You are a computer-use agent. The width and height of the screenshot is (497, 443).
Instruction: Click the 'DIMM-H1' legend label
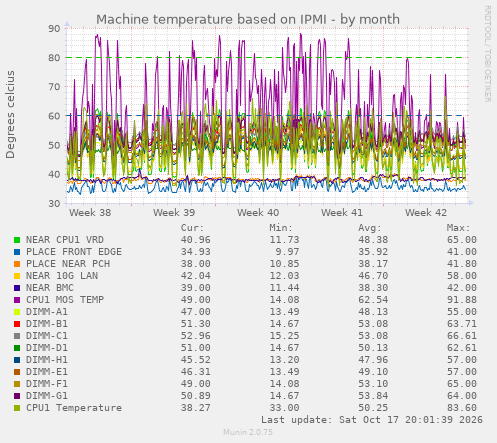47,360
